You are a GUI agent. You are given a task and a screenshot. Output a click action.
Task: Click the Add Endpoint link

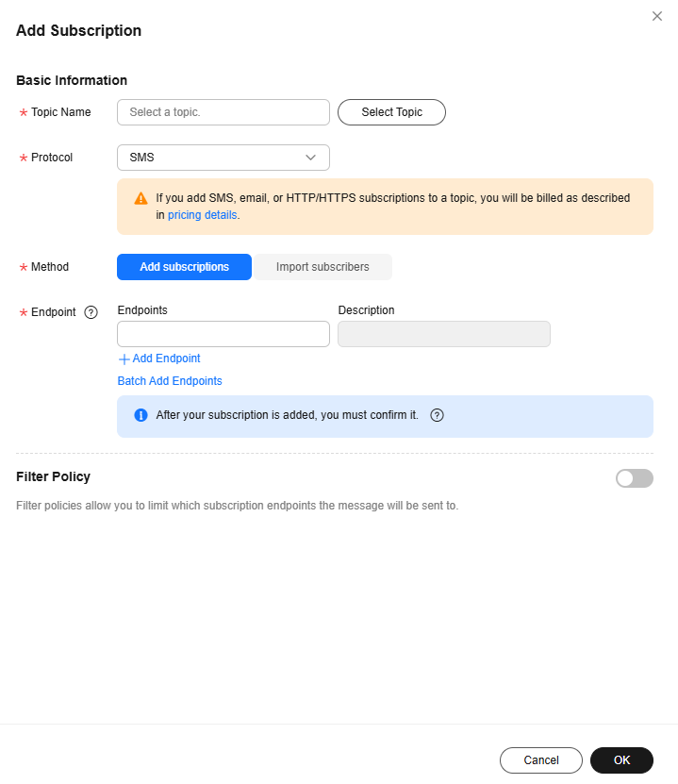[x=166, y=359]
